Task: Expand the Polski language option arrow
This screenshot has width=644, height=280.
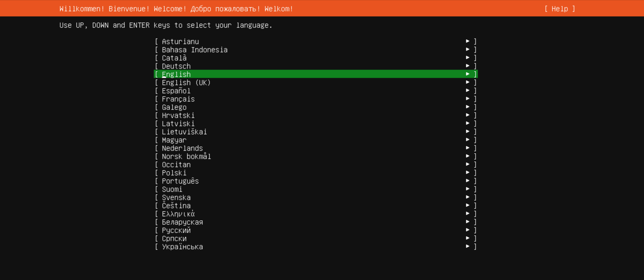Action: tap(468, 172)
